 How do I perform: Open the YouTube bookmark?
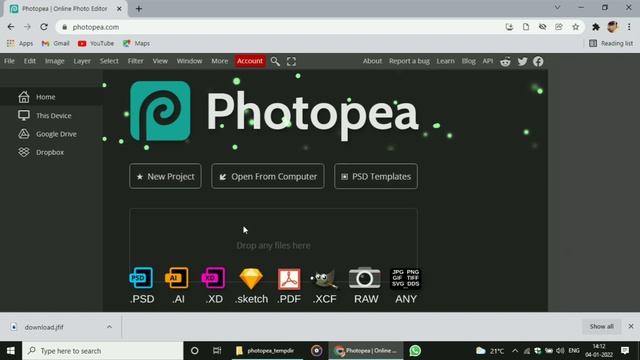[96, 43]
